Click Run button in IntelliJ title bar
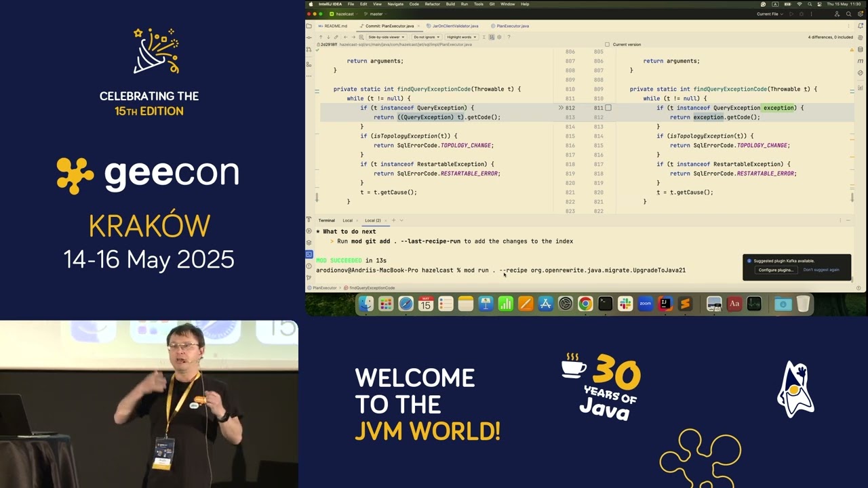868x488 pixels. (791, 14)
